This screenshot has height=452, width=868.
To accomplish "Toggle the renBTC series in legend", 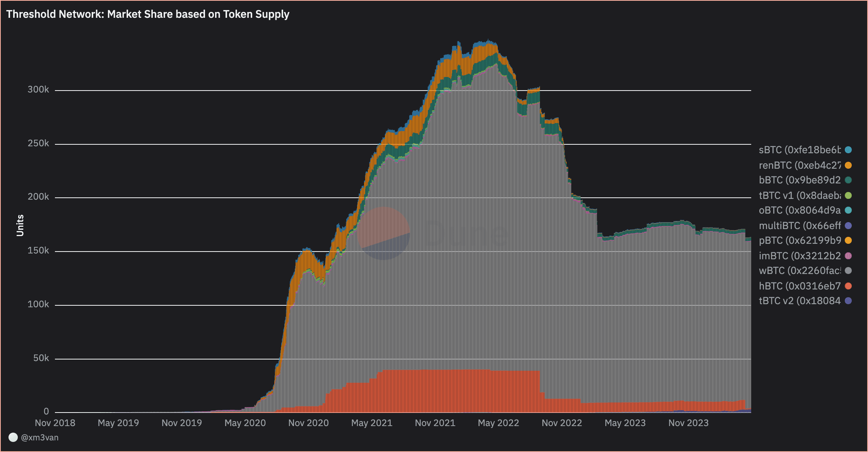I will (x=800, y=165).
